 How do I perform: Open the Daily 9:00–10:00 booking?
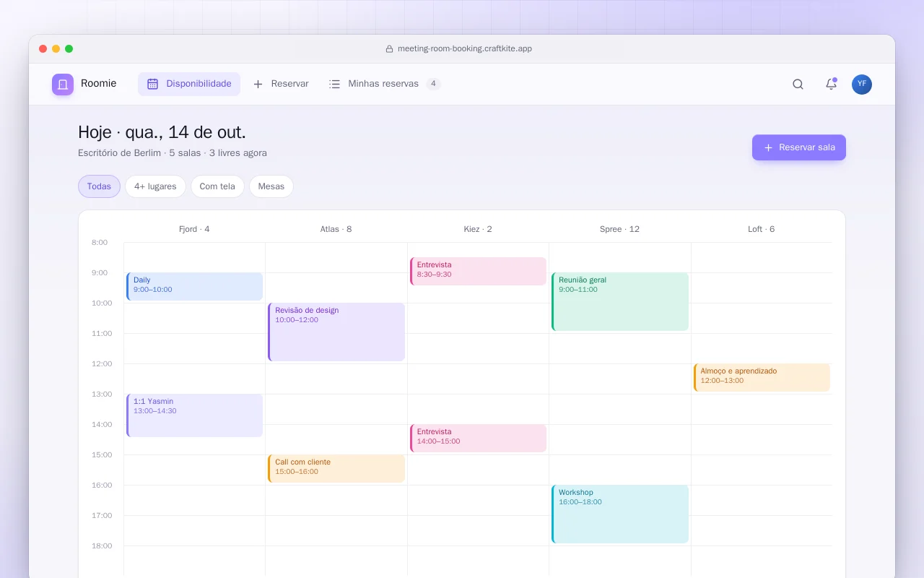tap(195, 286)
